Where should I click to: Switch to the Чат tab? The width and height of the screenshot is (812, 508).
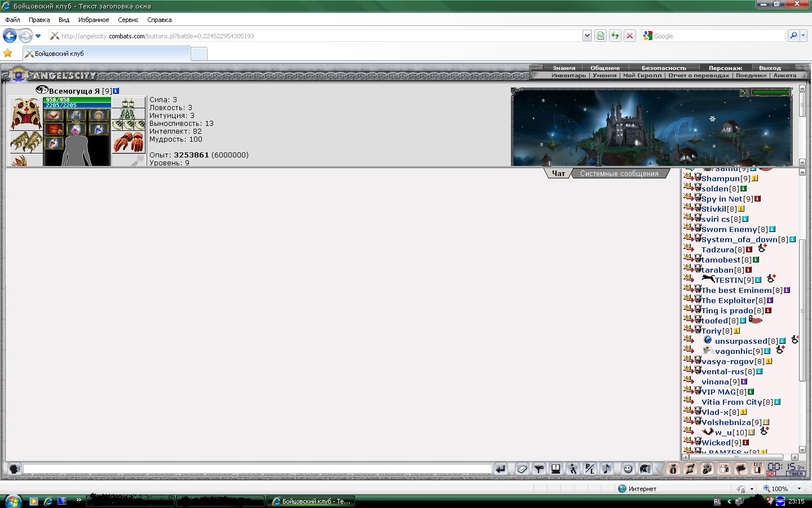(558, 173)
